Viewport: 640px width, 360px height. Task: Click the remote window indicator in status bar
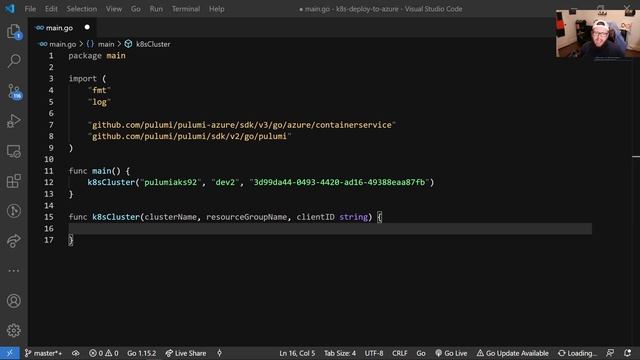[x=9, y=353]
